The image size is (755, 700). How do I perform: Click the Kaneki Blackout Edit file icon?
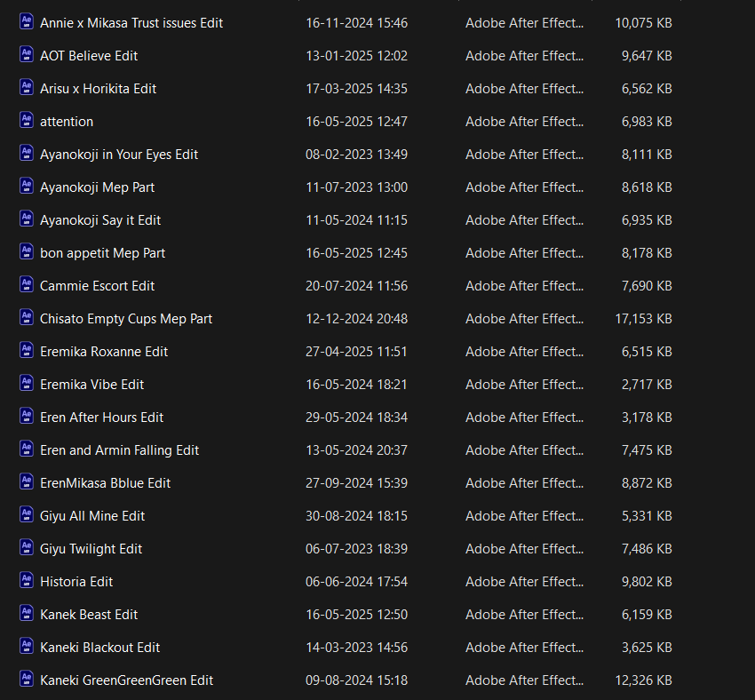(x=26, y=647)
